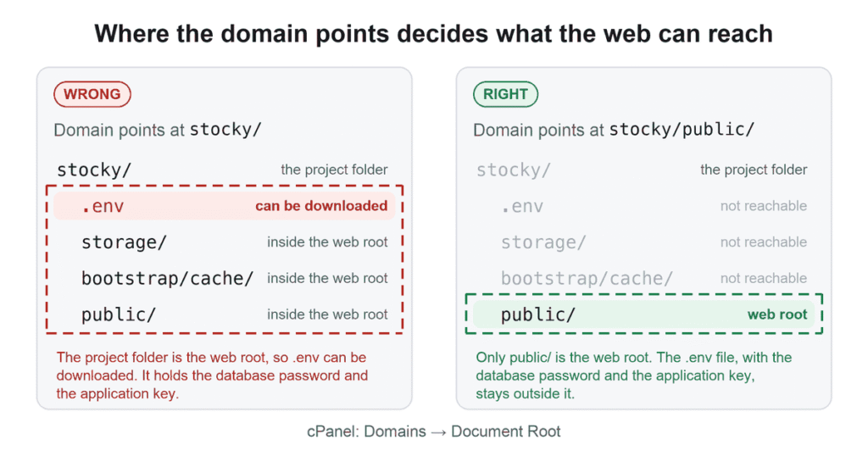868x456 pixels.
Task: Click footer 'cPanel: Domains → Document Root'
Action: click(x=433, y=431)
